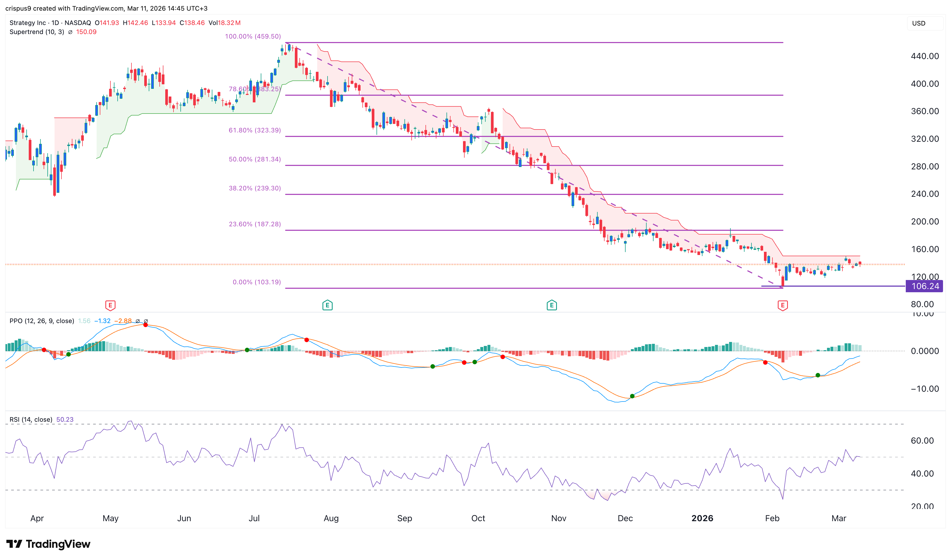The width and height of the screenshot is (951, 560).
Task: Click the red earnings marker near May
Action: tap(110, 305)
